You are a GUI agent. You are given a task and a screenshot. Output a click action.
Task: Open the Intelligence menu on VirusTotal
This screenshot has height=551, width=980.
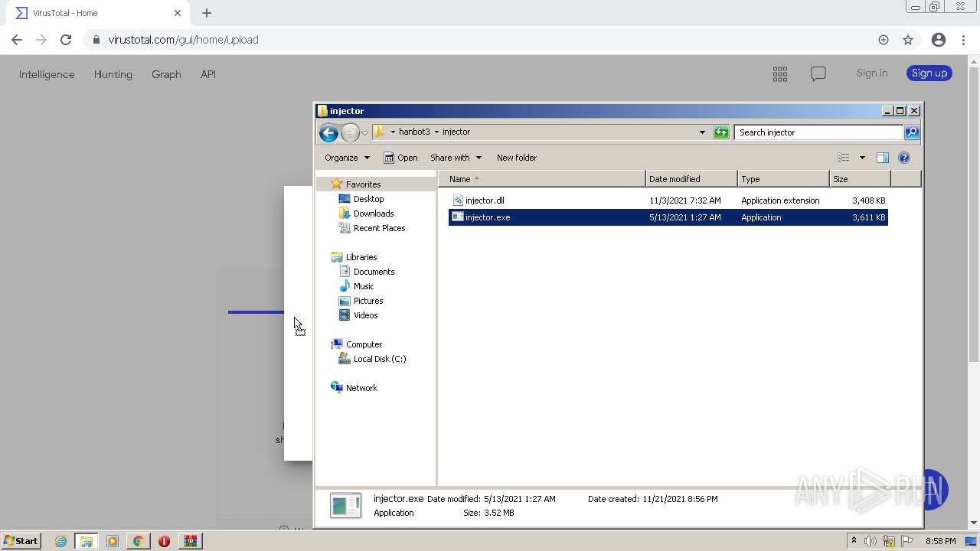47,74
